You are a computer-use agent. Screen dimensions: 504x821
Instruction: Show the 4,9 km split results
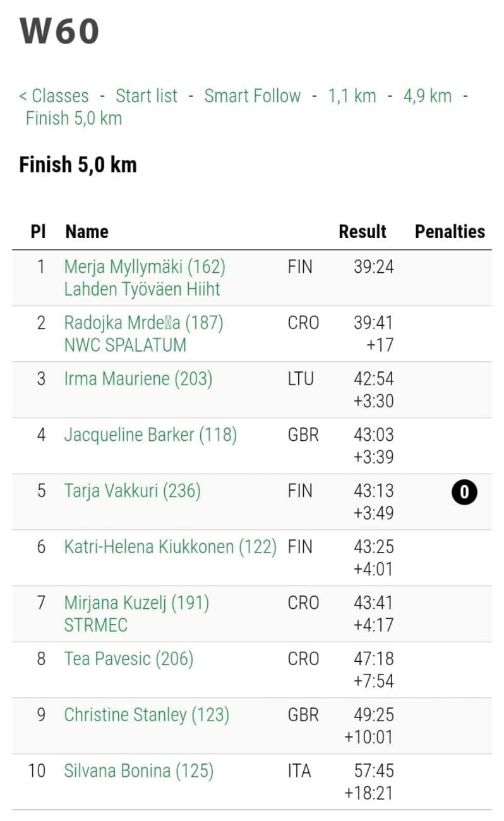pos(428,96)
